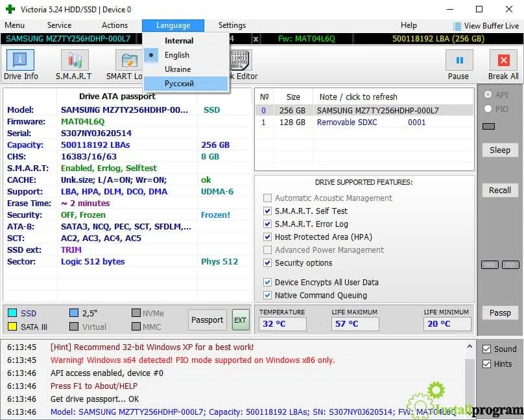Click firmware MAT04L6Q passport value
This screenshot has width=524, height=420.
pos(82,121)
